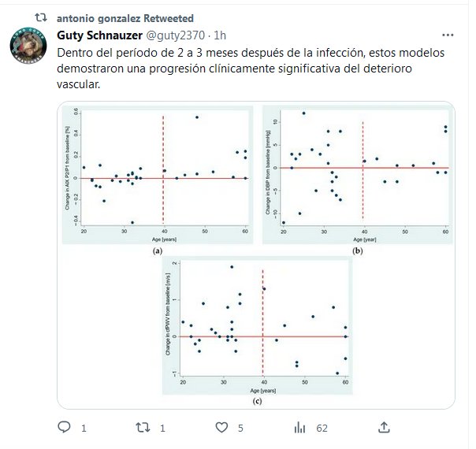Click the reply speech bubble icon

tap(65, 428)
